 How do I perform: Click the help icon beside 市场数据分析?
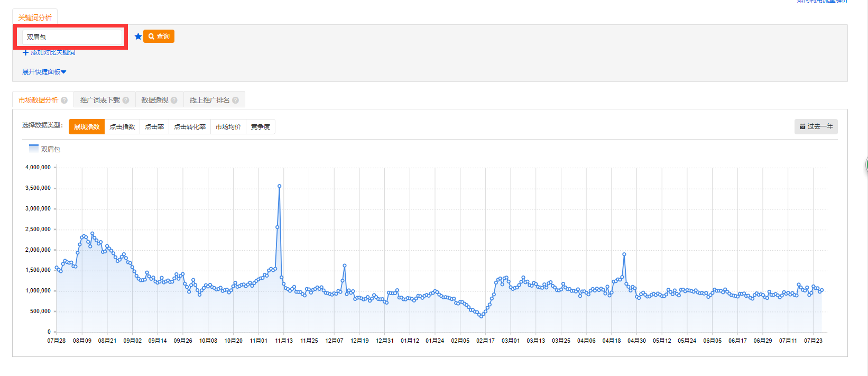pyautogui.click(x=64, y=100)
